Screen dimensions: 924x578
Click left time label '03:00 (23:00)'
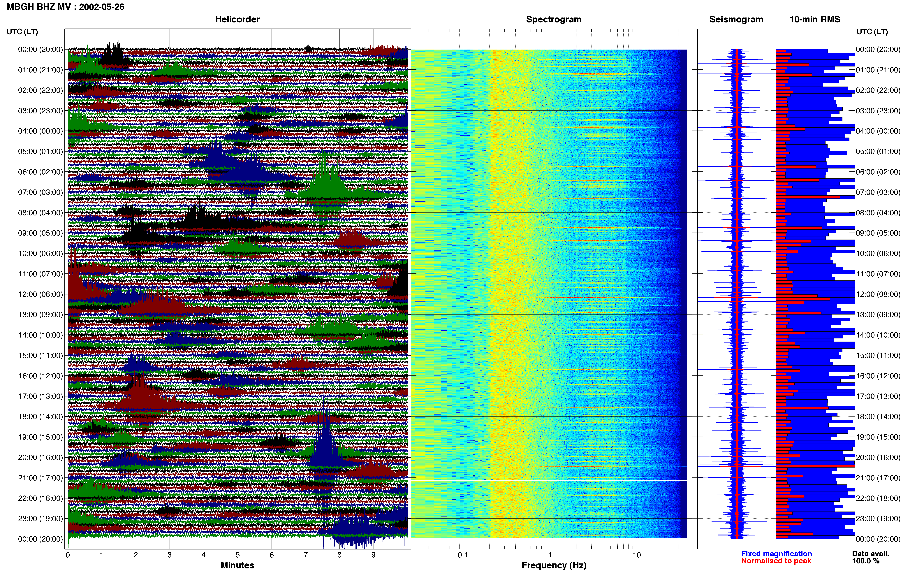pos(41,111)
